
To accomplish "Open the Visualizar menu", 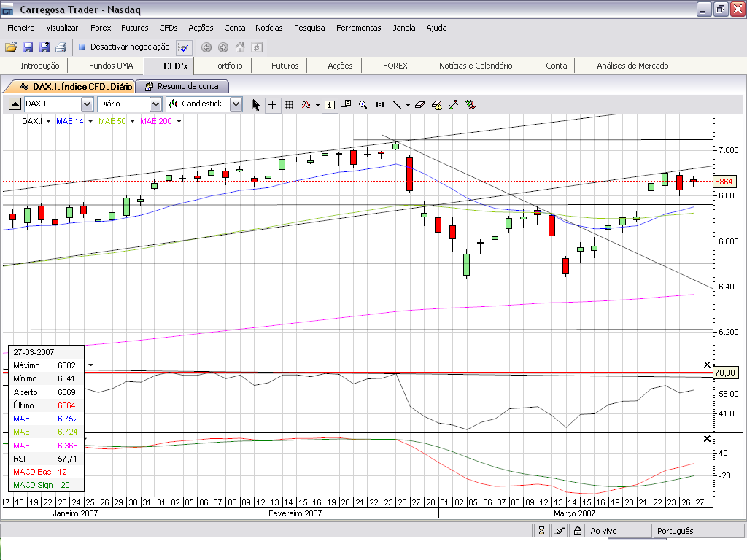I will click(62, 28).
